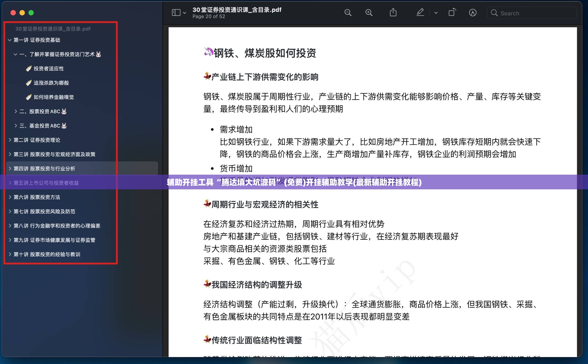Click the milk bottle icon beside 投资者适应性
The height and width of the screenshot is (364, 588).
[29, 69]
